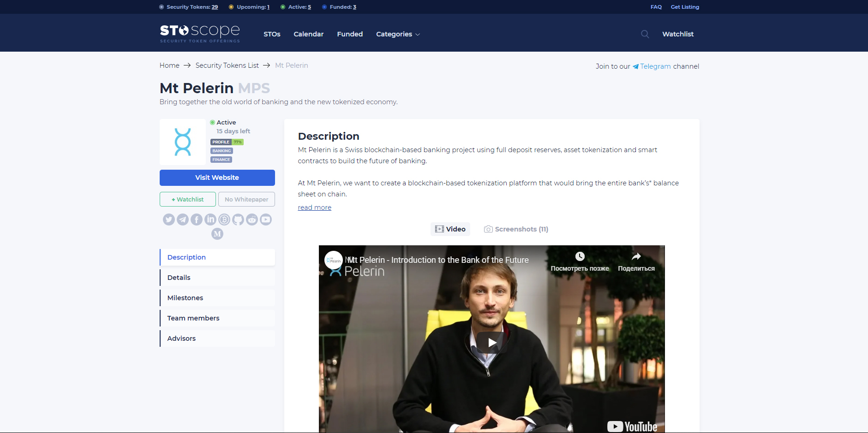
Task: Click the FINANCE category tag
Action: coord(221,160)
